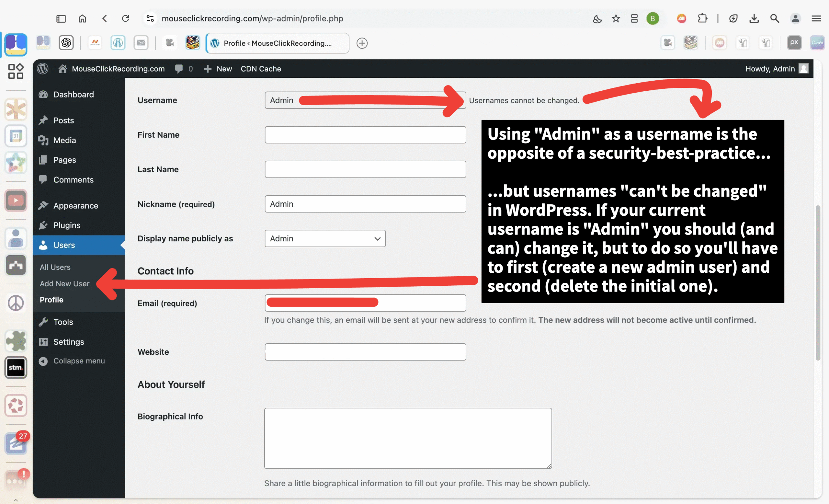Switch to Profile ‹ MouseClickRecording tab
Viewport: 829px width, 504px height.
pos(277,43)
